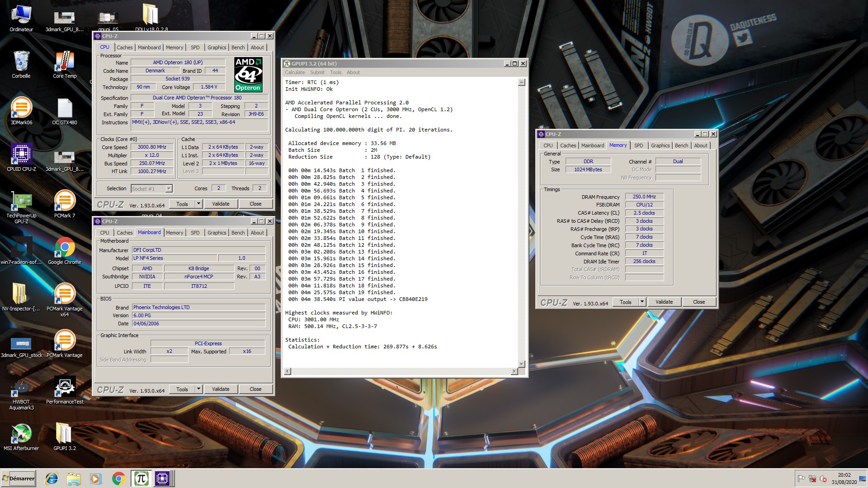Click the Chrome taskbar icon
The image size is (868, 488).
[x=118, y=479]
